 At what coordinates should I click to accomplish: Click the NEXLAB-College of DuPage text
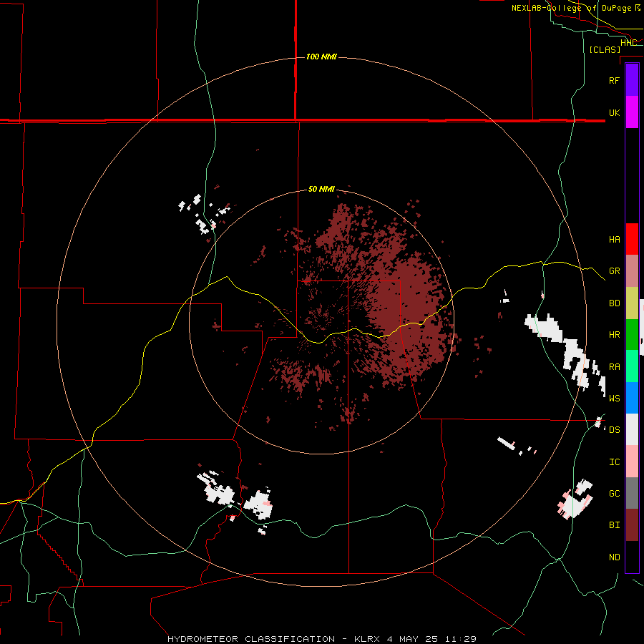tap(571, 8)
